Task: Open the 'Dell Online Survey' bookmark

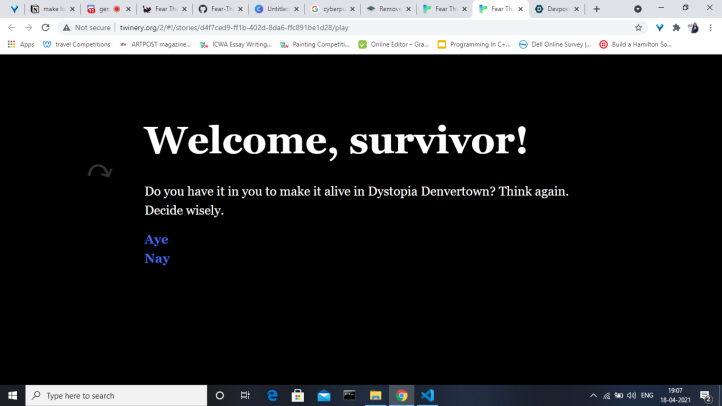Action: [x=555, y=44]
